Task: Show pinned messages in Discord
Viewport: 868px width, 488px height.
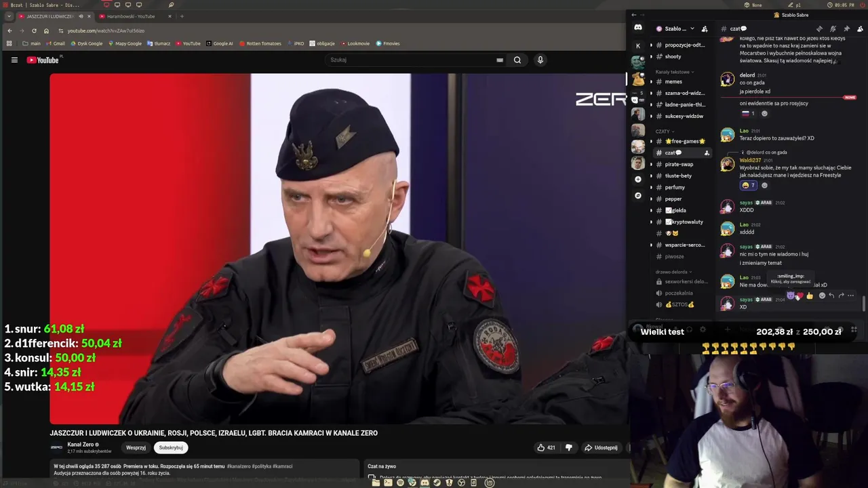Action: (x=846, y=28)
